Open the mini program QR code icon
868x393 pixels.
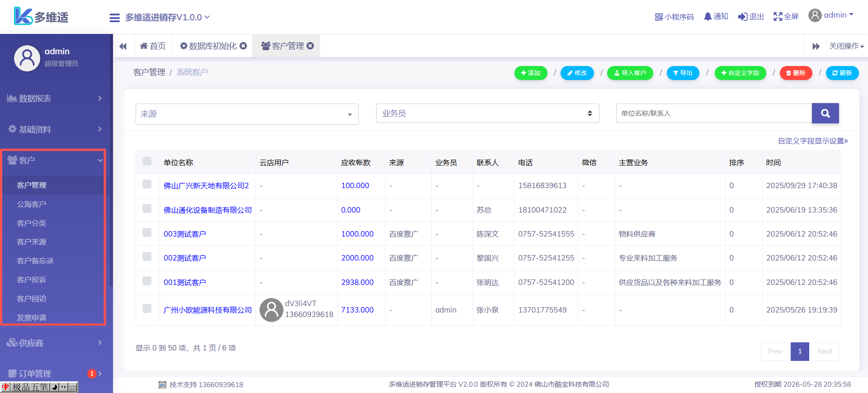pyautogui.click(x=659, y=17)
